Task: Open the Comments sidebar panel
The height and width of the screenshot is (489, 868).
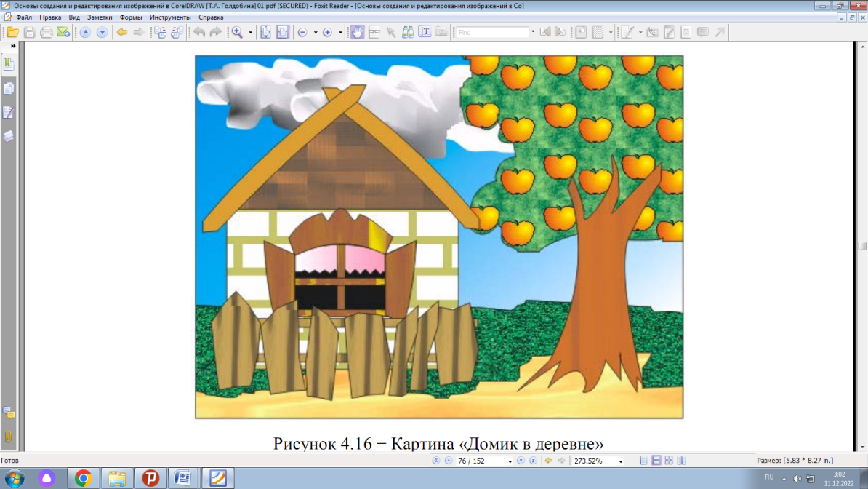Action: tap(9, 413)
